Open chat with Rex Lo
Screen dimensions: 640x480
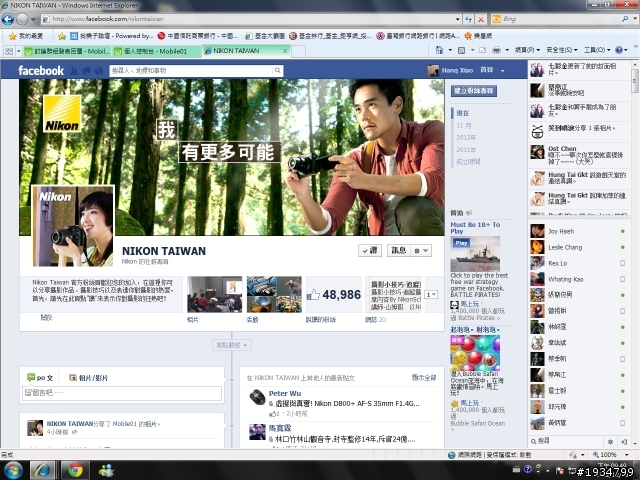(x=579, y=263)
